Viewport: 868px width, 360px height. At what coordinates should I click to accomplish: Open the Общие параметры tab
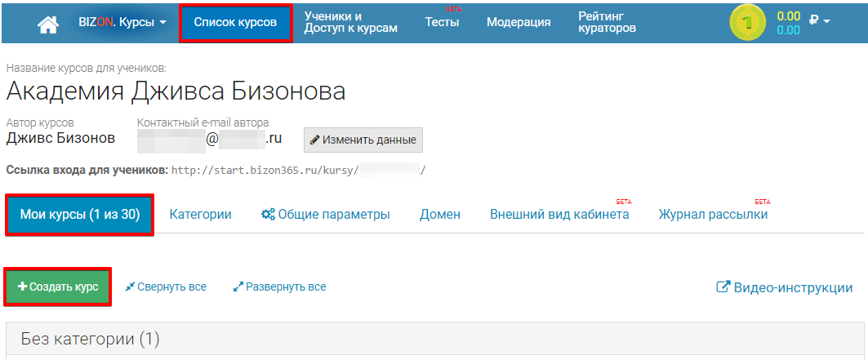325,215
